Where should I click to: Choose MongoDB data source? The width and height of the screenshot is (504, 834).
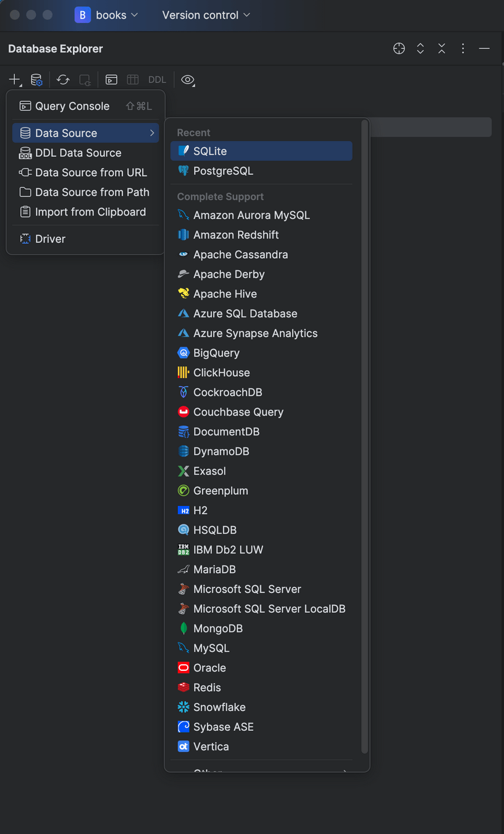pyautogui.click(x=261, y=629)
